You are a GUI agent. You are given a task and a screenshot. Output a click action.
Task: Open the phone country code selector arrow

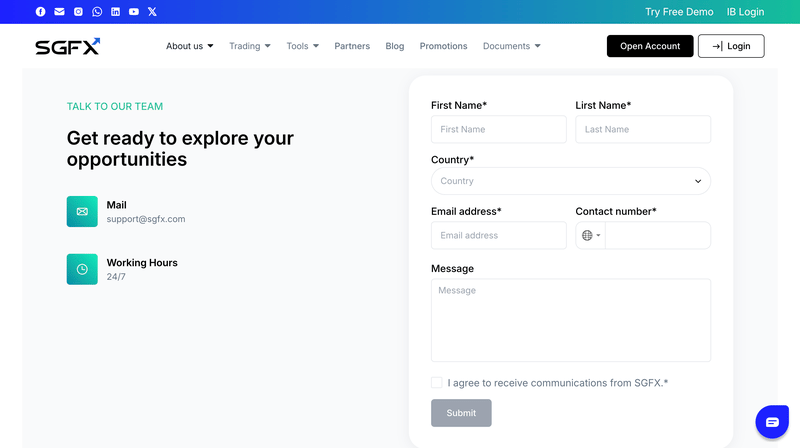click(x=598, y=235)
